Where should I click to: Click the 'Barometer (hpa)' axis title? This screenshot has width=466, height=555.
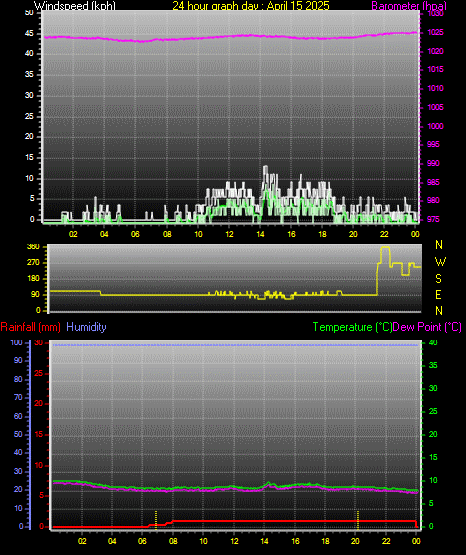pyautogui.click(x=409, y=5)
